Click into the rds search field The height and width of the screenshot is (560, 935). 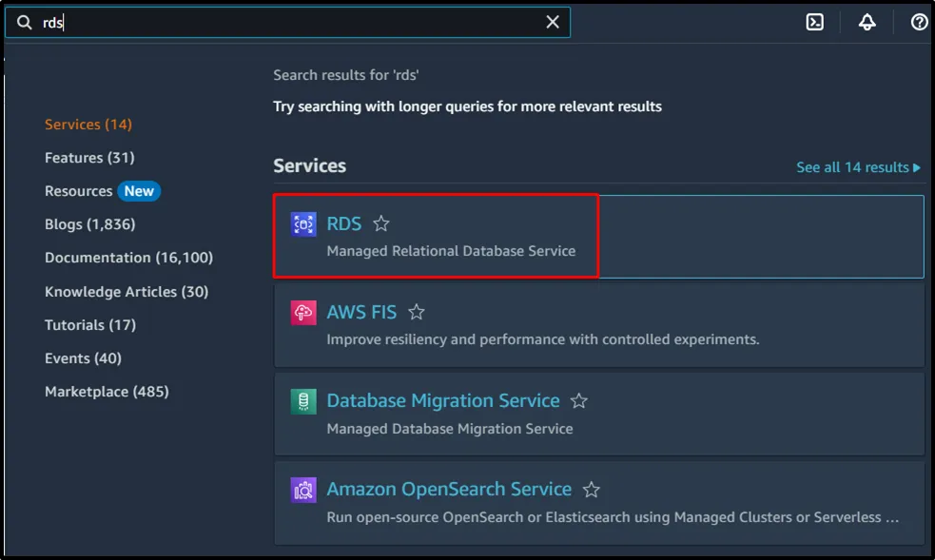click(x=285, y=23)
